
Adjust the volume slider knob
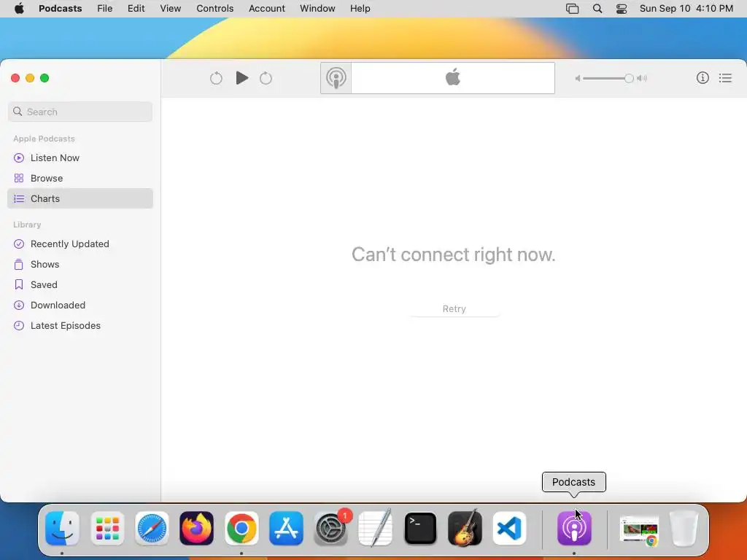[629, 78]
